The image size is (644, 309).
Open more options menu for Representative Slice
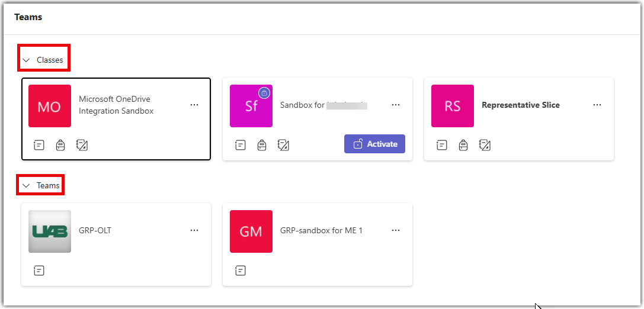[597, 105]
